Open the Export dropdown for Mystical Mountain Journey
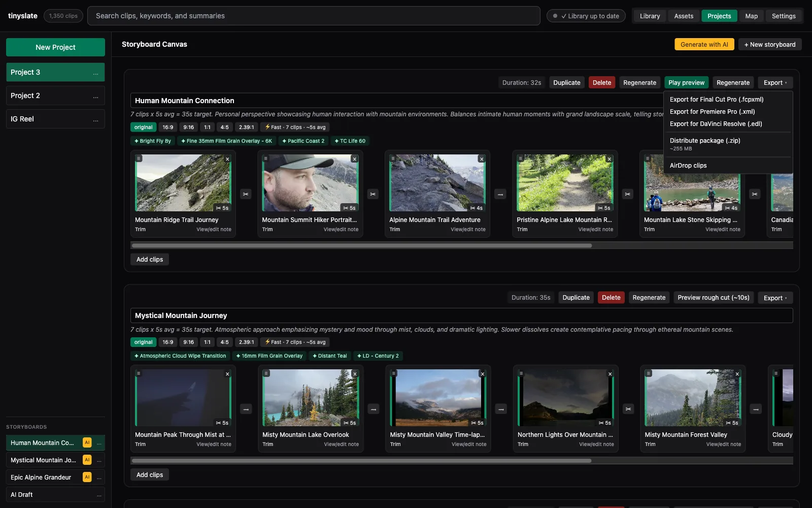The height and width of the screenshot is (508, 812). point(775,298)
